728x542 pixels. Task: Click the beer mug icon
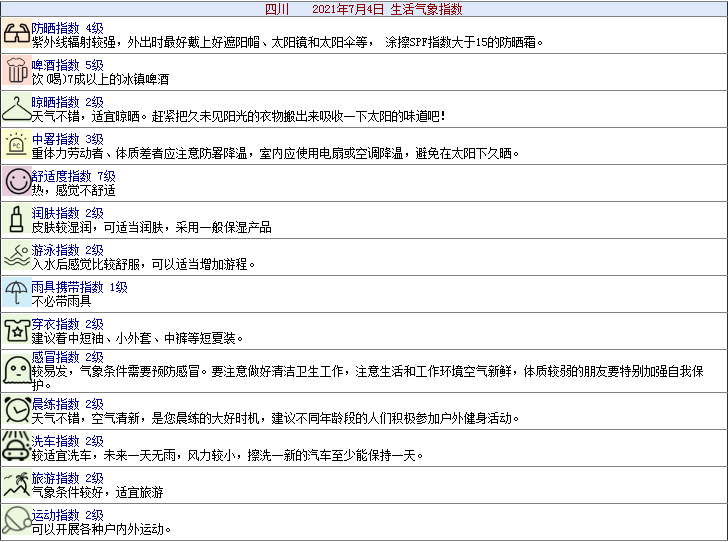point(16,72)
